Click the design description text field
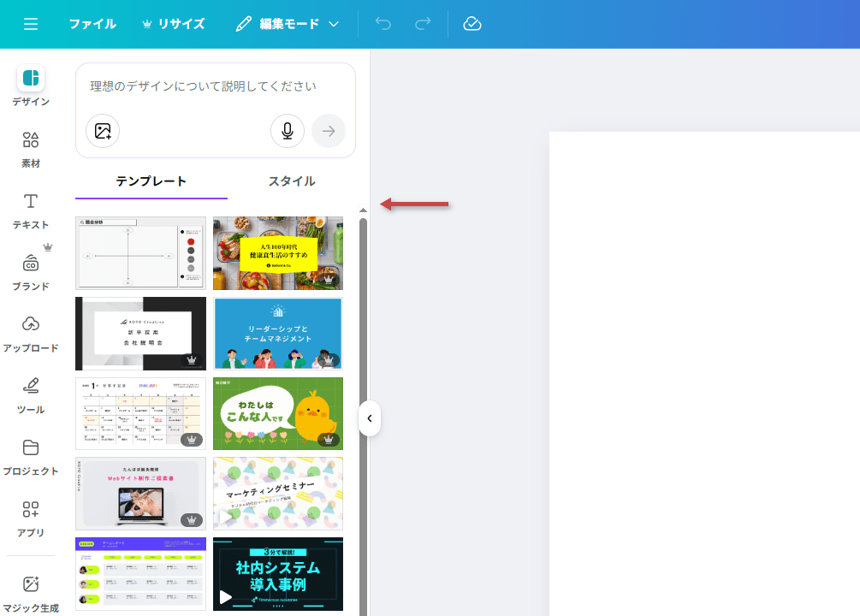 click(214, 86)
